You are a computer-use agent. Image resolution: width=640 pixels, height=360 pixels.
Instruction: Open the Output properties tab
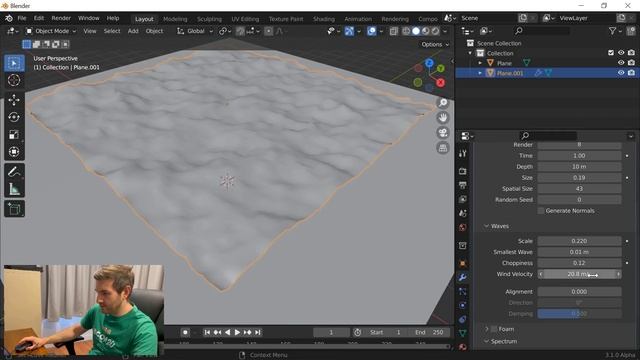point(462,185)
